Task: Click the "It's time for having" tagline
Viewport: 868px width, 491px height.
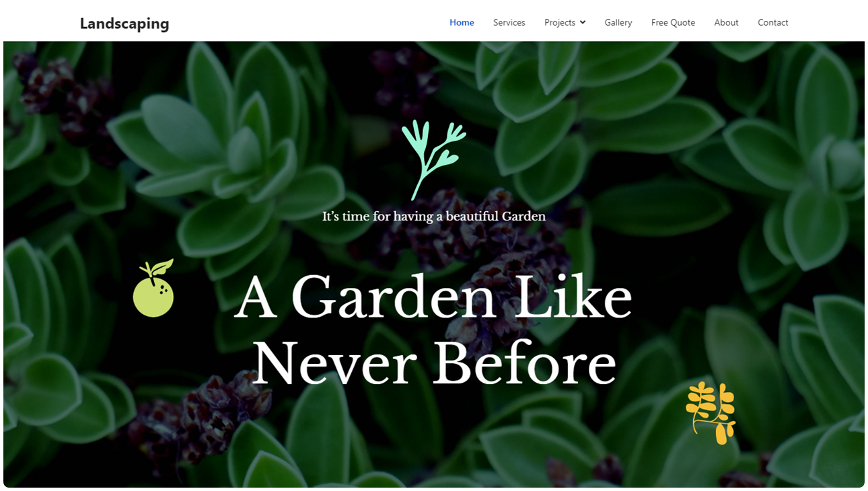Action: pos(434,217)
